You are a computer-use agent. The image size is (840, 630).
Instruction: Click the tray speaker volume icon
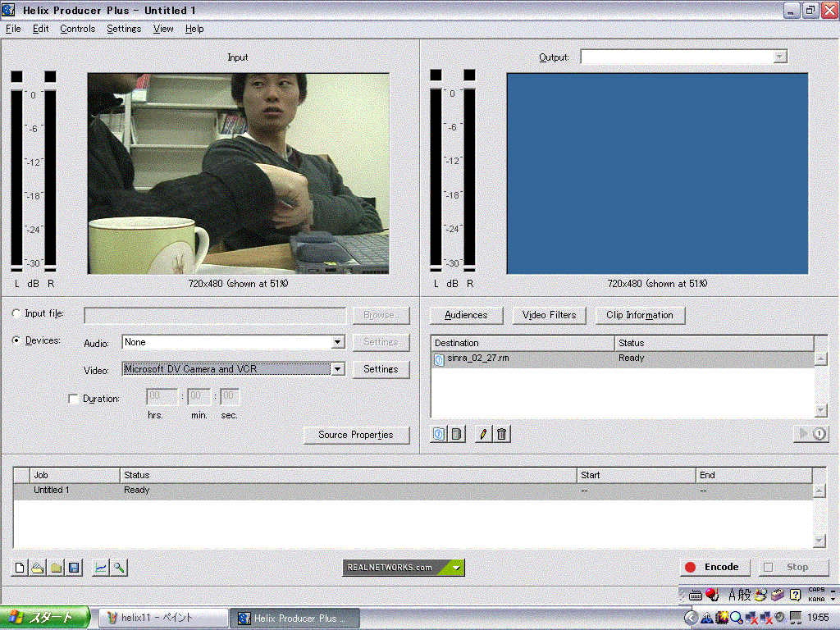coord(781,618)
